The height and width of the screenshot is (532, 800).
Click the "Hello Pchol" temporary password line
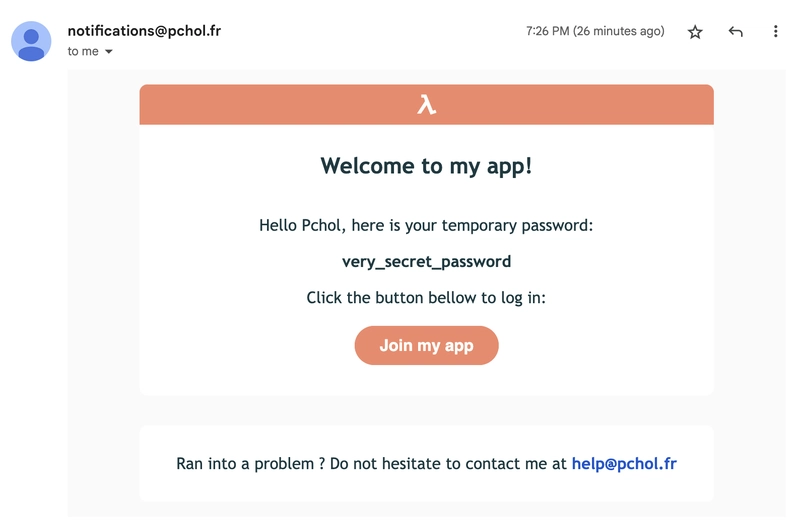[427, 225]
